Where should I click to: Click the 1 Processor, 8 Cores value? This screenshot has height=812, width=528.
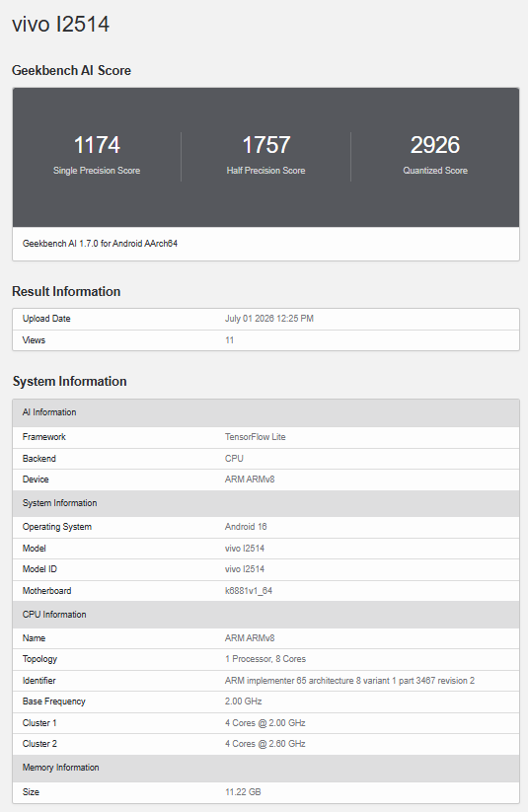[x=265, y=659]
